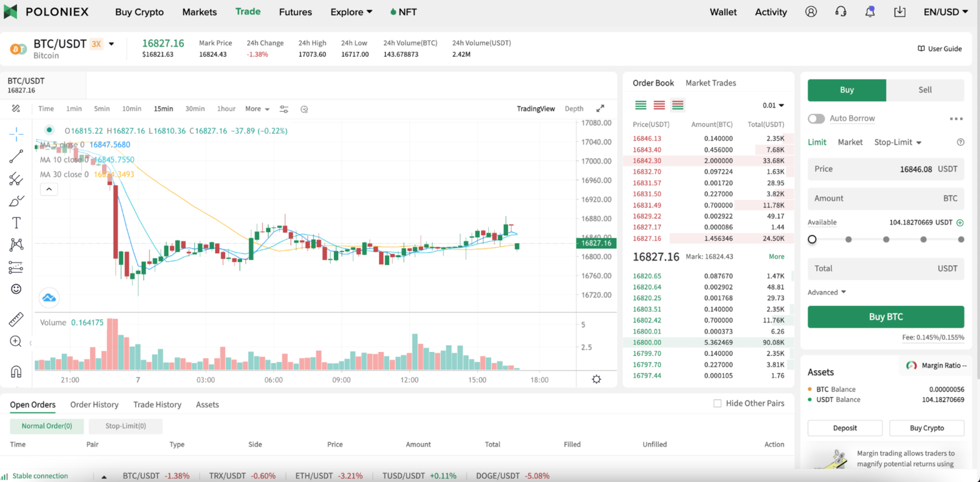The height and width of the screenshot is (482, 980).
Task: Select the prediction and measurement tool
Action: tap(16, 267)
